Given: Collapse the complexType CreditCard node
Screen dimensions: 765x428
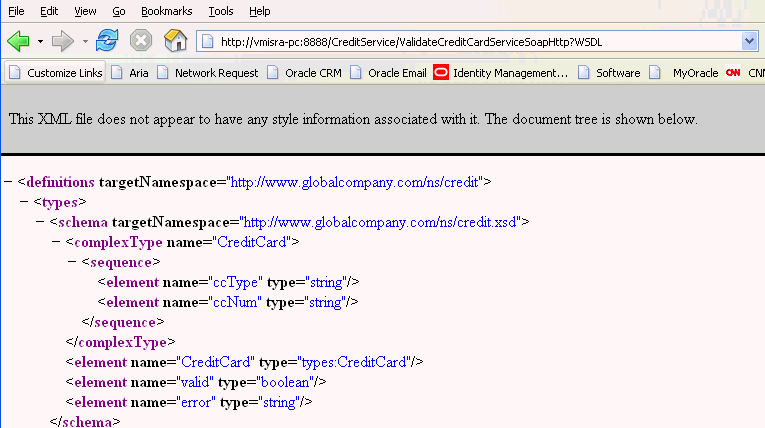Looking at the screenshot, I should click(56, 242).
